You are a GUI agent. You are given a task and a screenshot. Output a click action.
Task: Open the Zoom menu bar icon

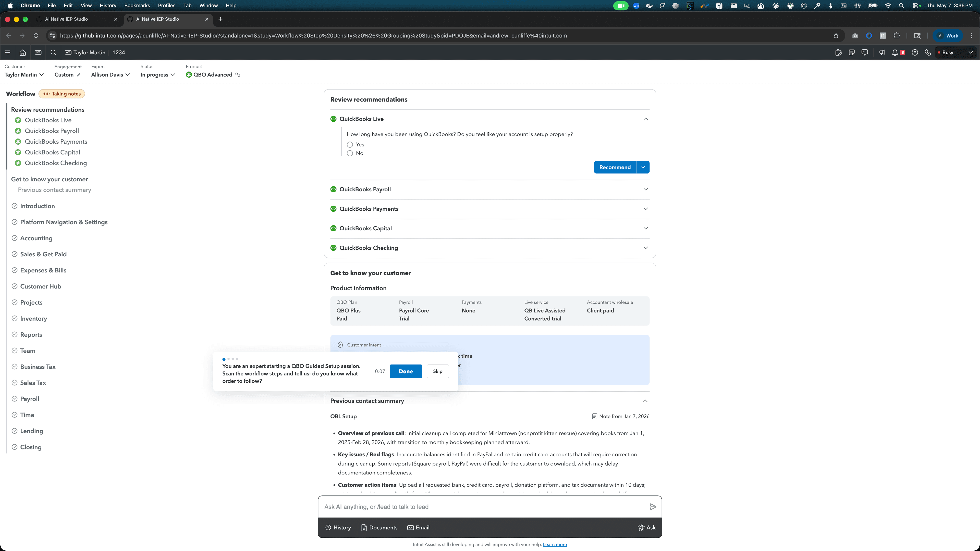[636, 6]
